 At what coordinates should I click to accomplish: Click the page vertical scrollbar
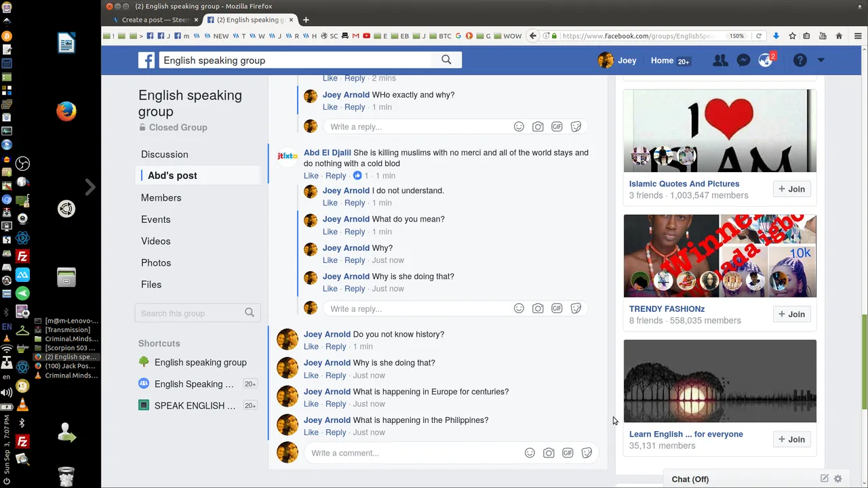click(863, 363)
